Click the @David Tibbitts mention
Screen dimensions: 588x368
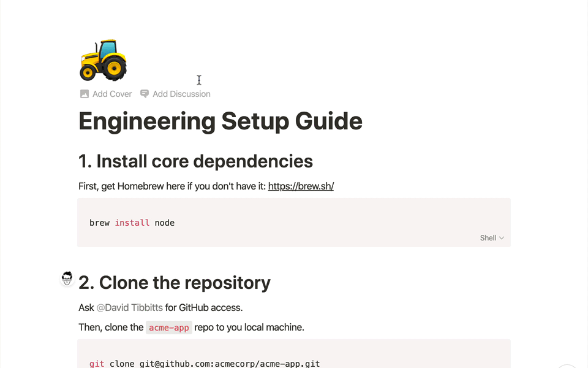tap(129, 307)
